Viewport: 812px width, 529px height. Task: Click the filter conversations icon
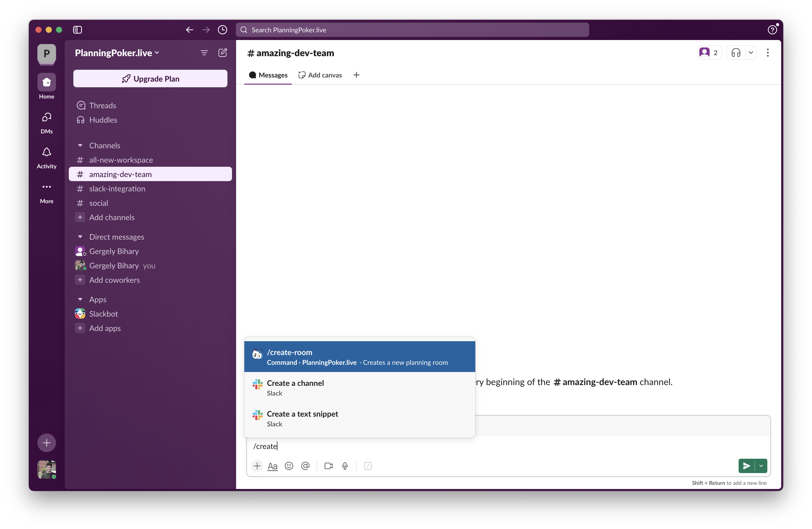tap(204, 53)
